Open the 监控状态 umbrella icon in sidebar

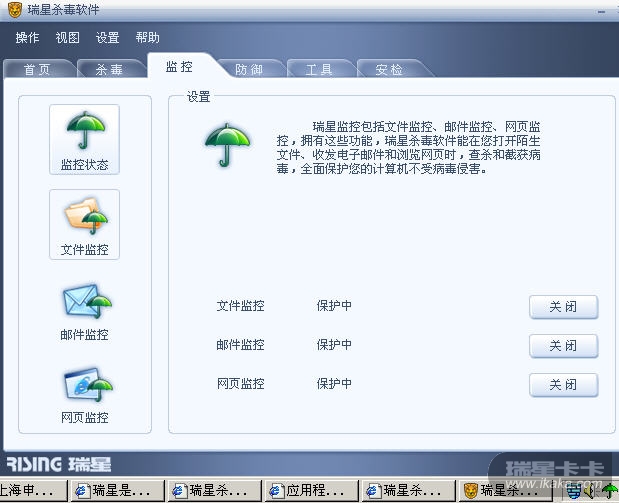(84, 139)
